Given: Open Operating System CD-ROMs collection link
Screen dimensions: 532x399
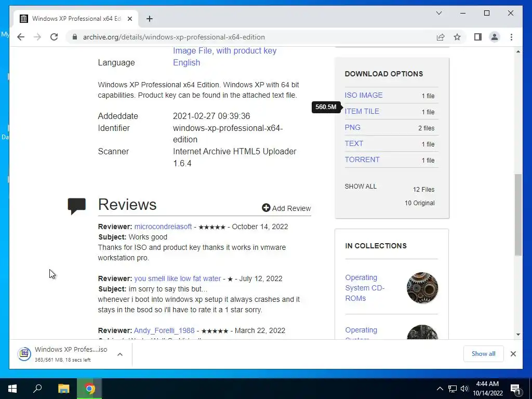Looking at the screenshot, I should [x=365, y=288].
